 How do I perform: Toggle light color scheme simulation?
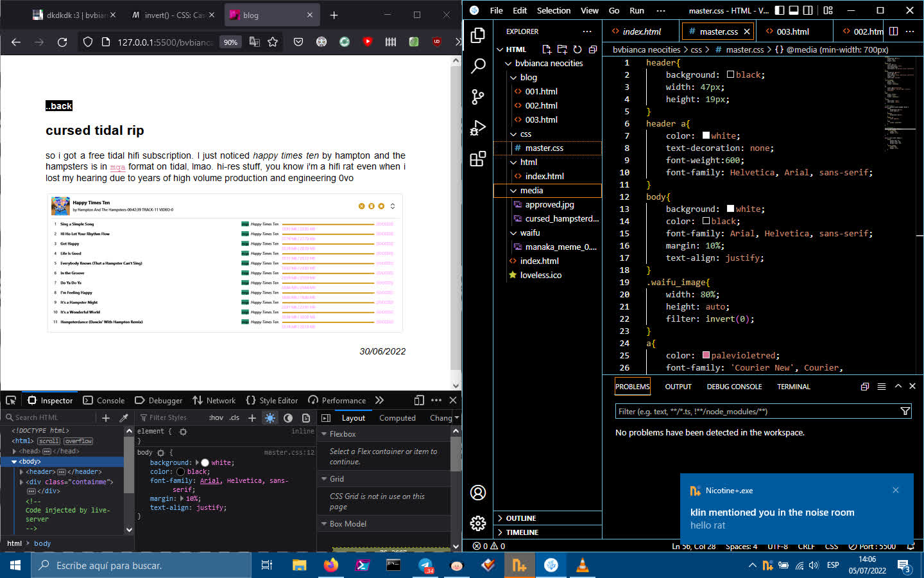270,417
